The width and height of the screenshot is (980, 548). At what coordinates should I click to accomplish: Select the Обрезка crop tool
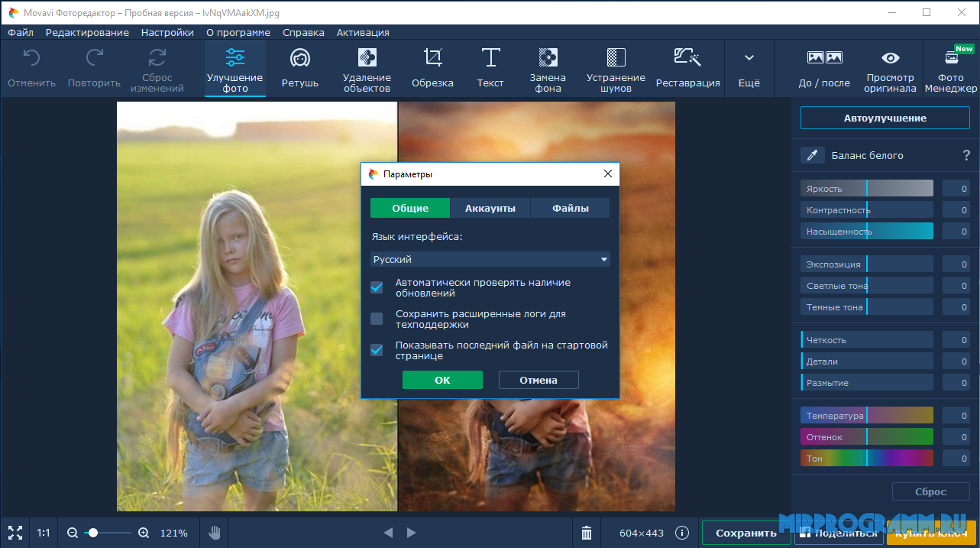pos(432,69)
